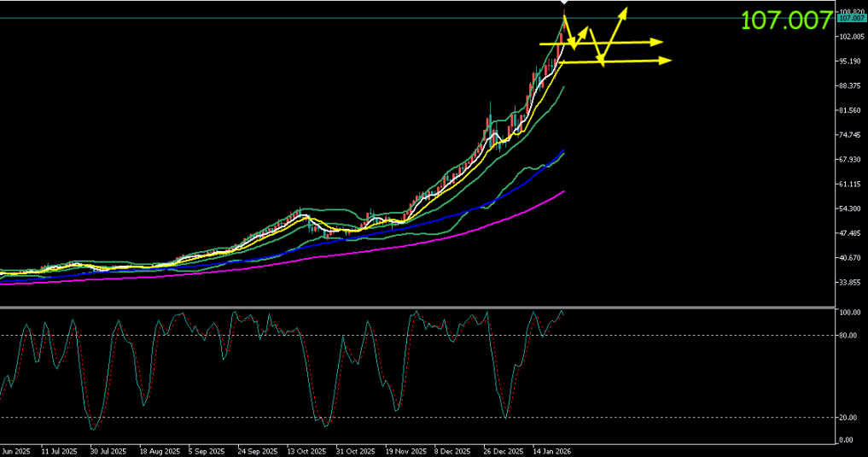Click the 14 Jan 2026 date label
868x457 pixels.
(551, 449)
